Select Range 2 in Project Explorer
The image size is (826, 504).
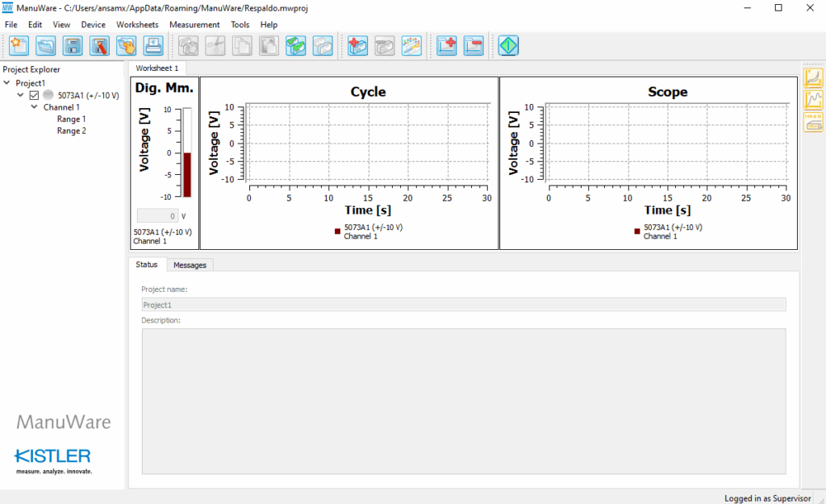coord(71,131)
